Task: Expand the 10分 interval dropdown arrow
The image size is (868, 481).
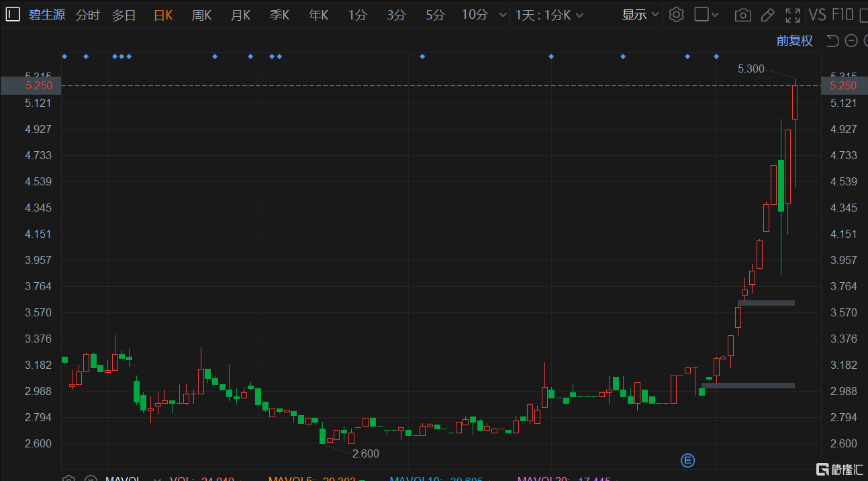Action: click(501, 15)
